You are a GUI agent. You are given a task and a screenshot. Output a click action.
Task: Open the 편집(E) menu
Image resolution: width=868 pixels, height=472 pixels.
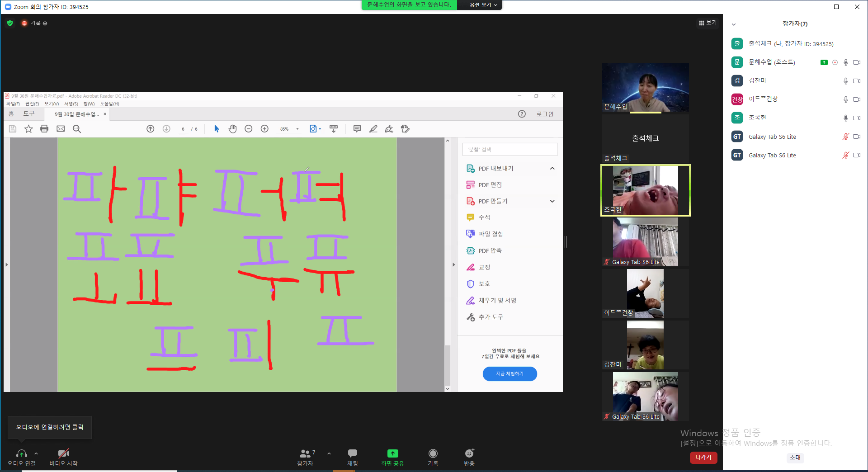(x=32, y=104)
